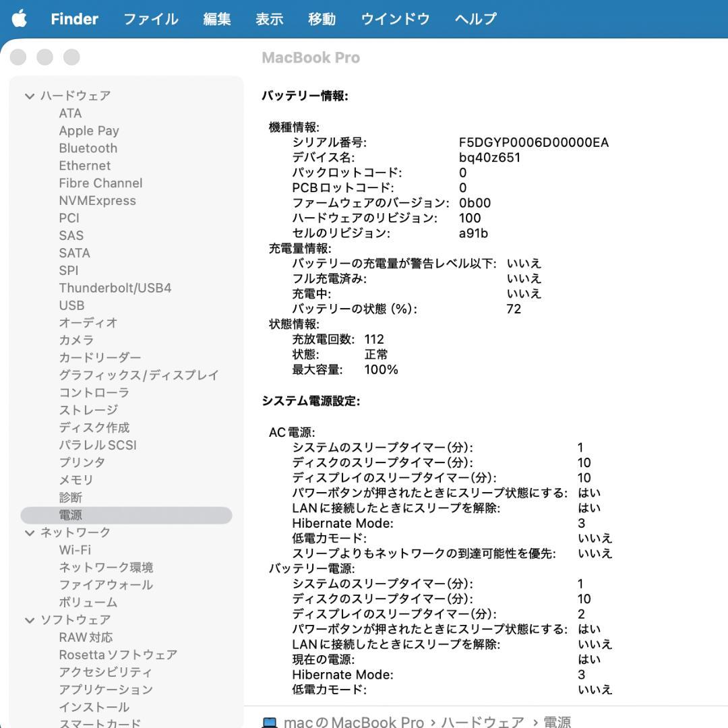Click the MacBook icon in path bar
The width and height of the screenshot is (728, 728).
tap(270, 723)
